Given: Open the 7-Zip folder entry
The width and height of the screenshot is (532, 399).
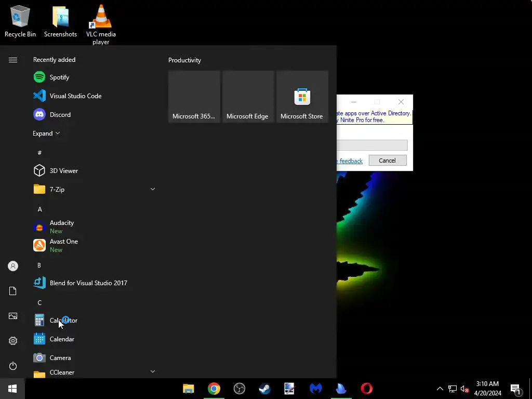Looking at the screenshot, I should point(94,189).
